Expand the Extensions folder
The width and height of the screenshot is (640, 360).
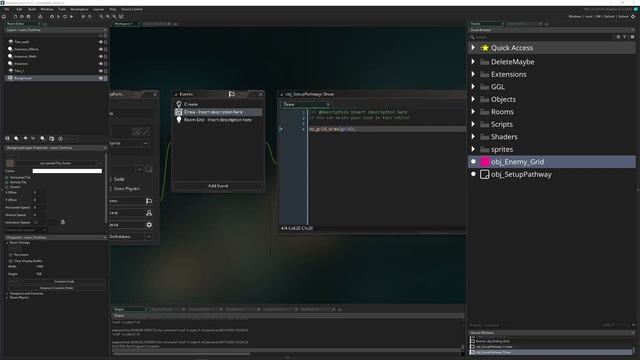473,74
